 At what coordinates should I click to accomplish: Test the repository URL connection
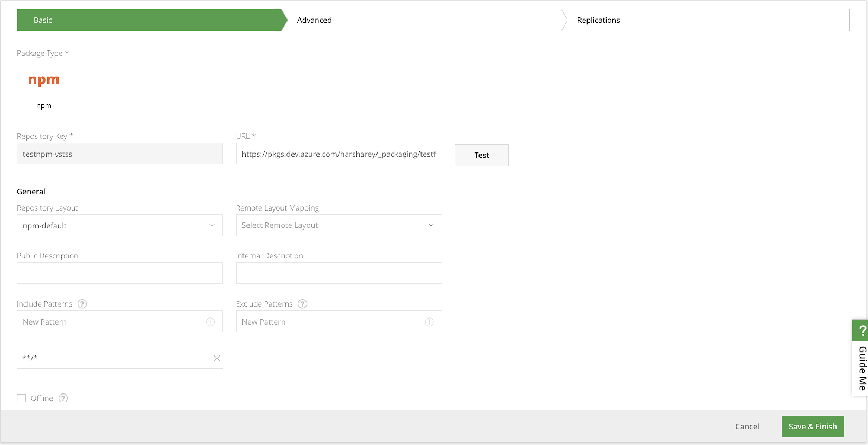482,155
